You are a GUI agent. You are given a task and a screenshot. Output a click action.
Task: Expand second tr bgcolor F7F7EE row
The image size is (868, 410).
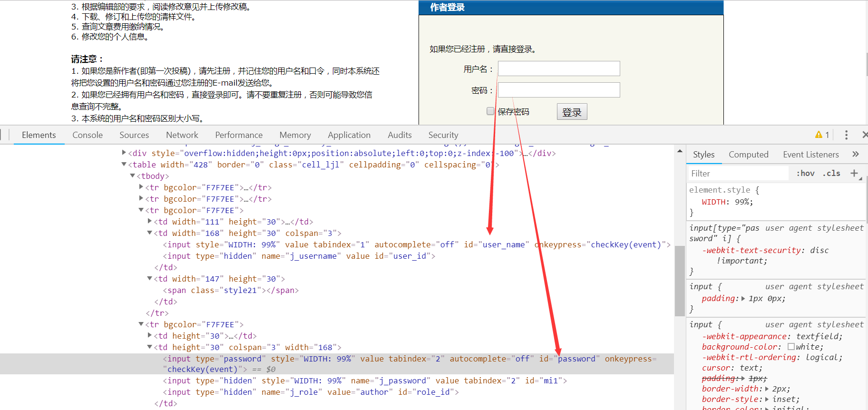pyautogui.click(x=141, y=198)
